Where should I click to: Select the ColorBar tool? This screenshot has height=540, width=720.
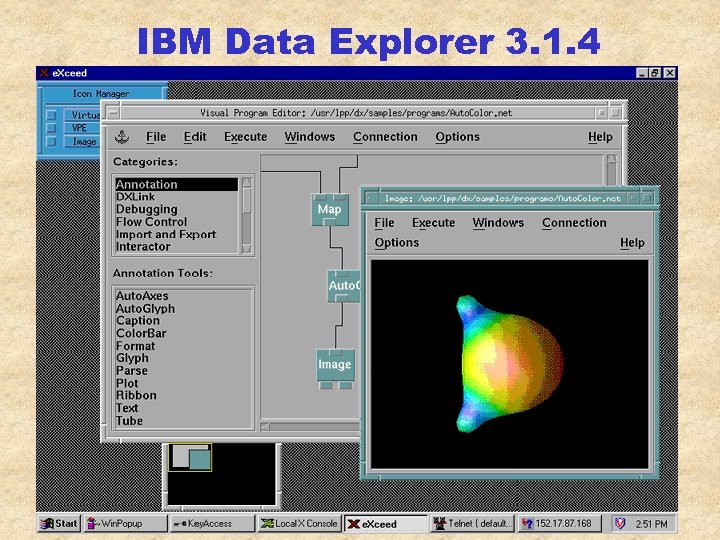(141, 333)
